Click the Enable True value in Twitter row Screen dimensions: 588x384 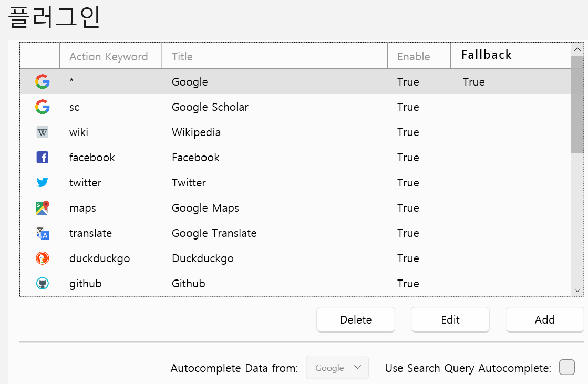tap(408, 183)
